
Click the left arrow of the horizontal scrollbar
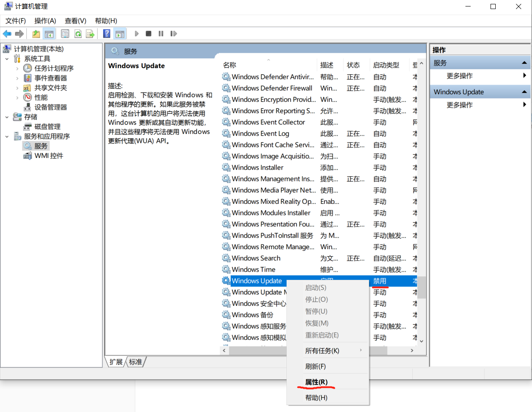tap(224, 351)
